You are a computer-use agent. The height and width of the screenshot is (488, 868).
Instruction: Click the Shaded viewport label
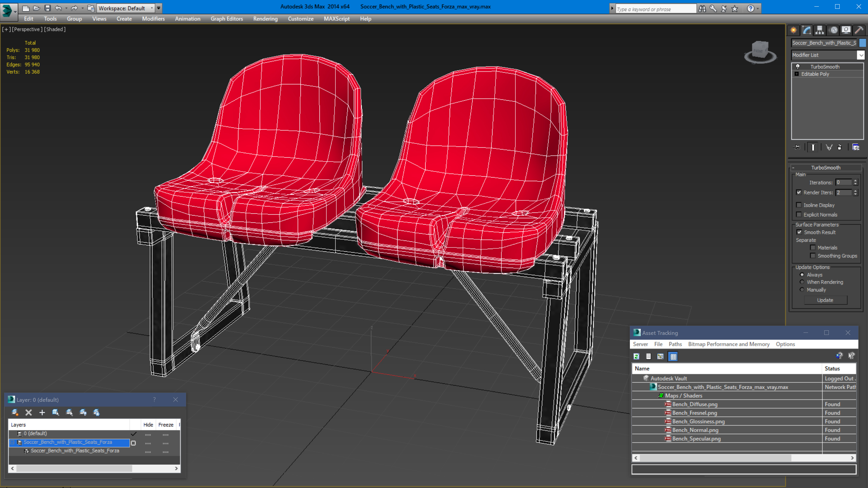pos(55,29)
